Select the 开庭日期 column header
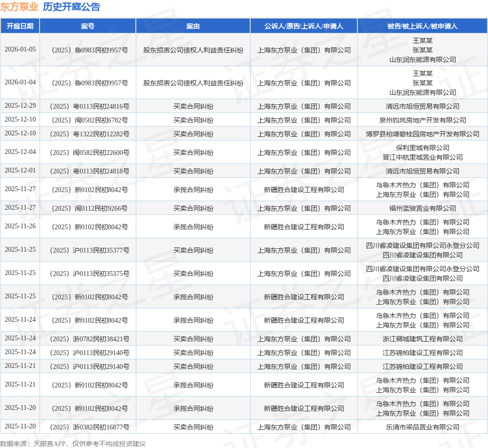 pos(20,26)
